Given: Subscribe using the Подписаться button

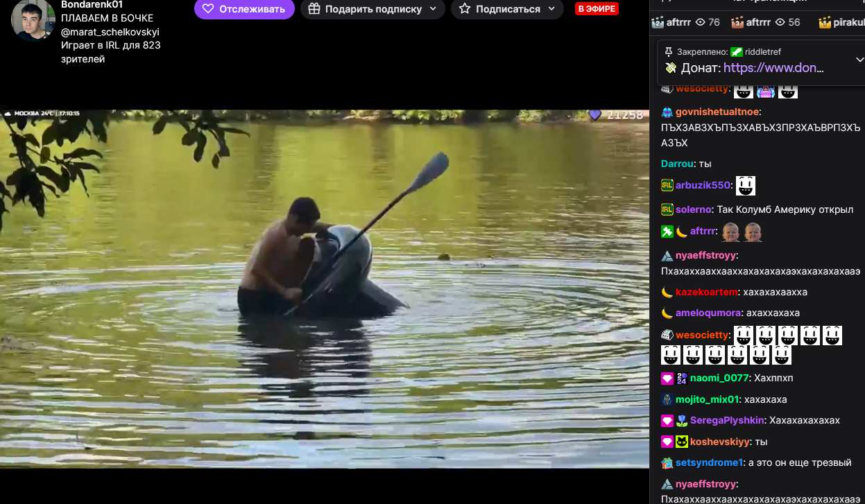Looking at the screenshot, I should pyautogui.click(x=507, y=9).
